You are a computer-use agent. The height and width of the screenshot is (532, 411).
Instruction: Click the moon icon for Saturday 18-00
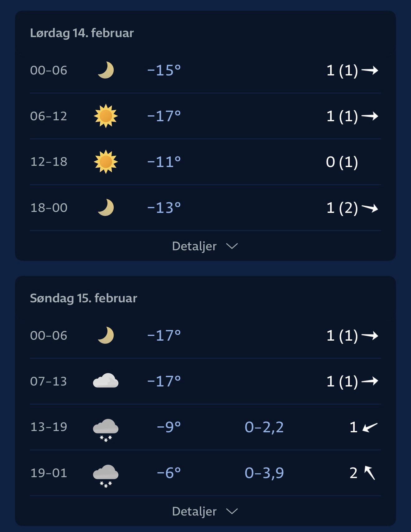[106, 208]
